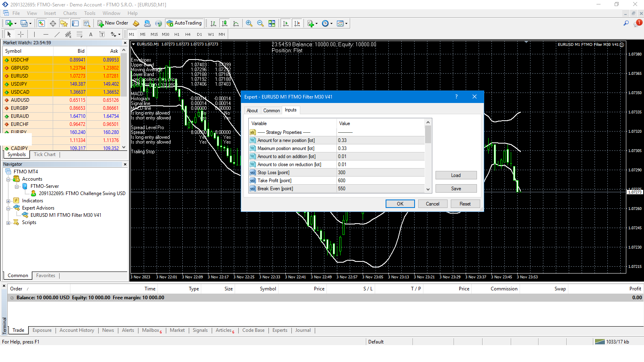Select the W1 timeframe

pyautogui.click(x=211, y=35)
